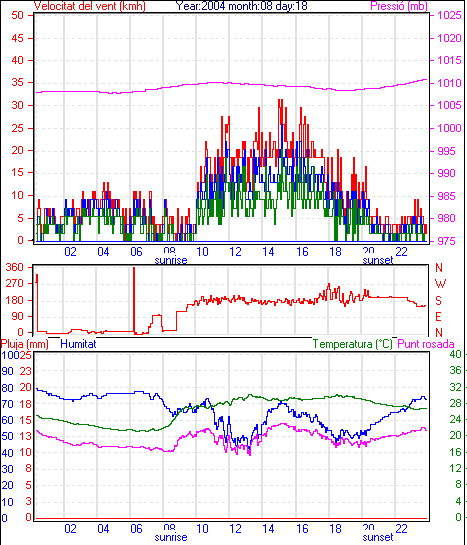
Task: Click the 1010 pressure axis value
Action: 449,83
